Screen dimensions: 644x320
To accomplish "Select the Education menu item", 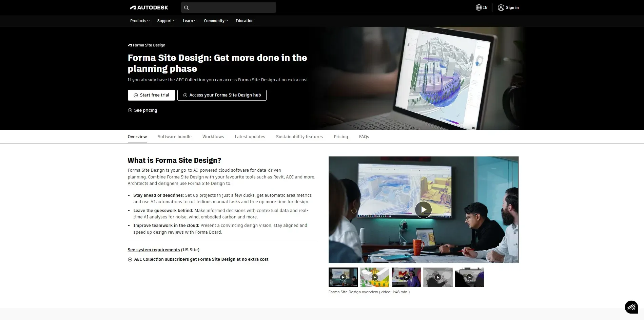I will pos(245,21).
